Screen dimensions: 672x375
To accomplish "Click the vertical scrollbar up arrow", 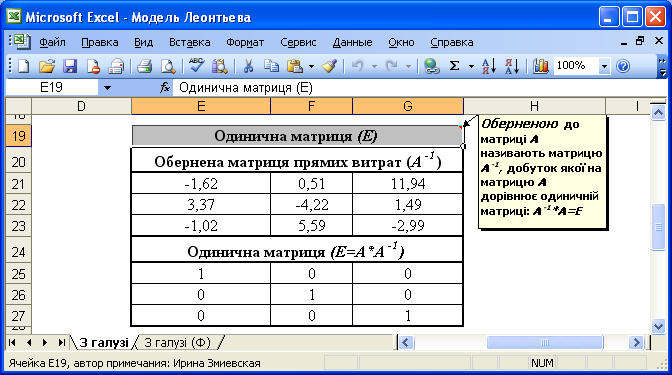I will 658,113.
